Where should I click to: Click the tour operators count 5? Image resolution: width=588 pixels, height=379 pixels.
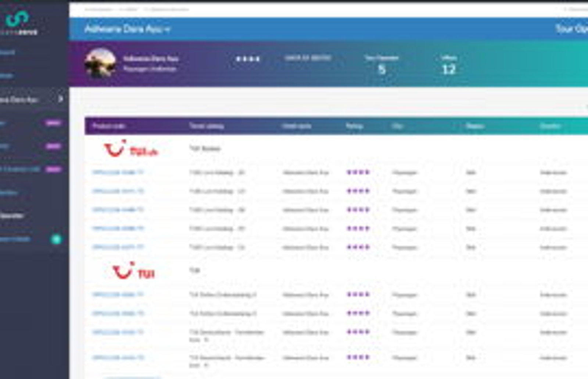click(382, 69)
